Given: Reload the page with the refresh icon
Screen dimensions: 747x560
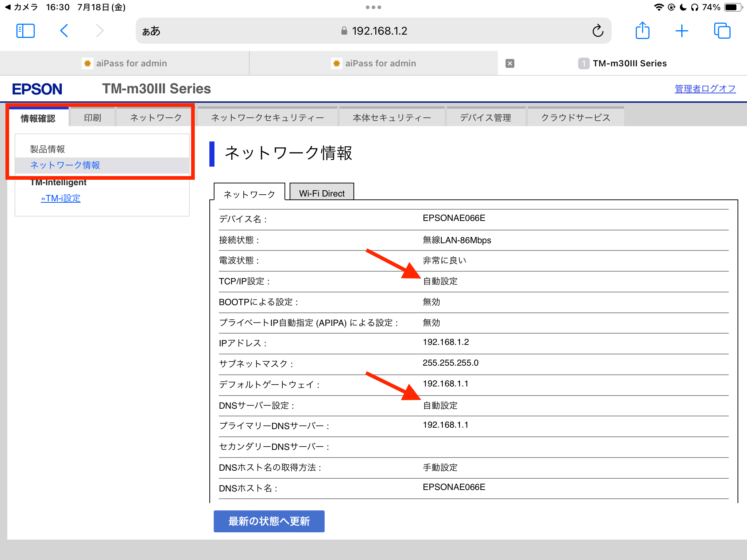Looking at the screenshot, I should pyautogui.click(x=598, y=31).
